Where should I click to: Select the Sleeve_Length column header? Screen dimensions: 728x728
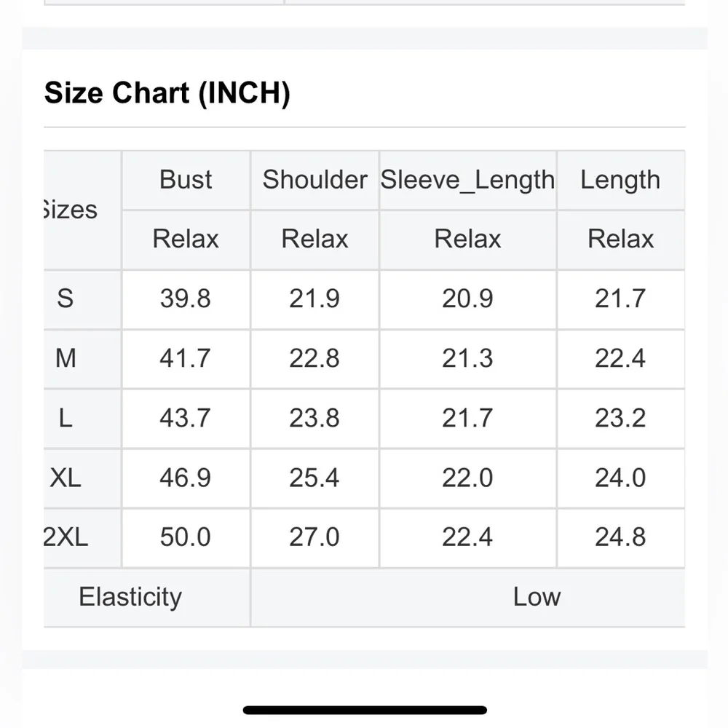click(x=467, y=180)
